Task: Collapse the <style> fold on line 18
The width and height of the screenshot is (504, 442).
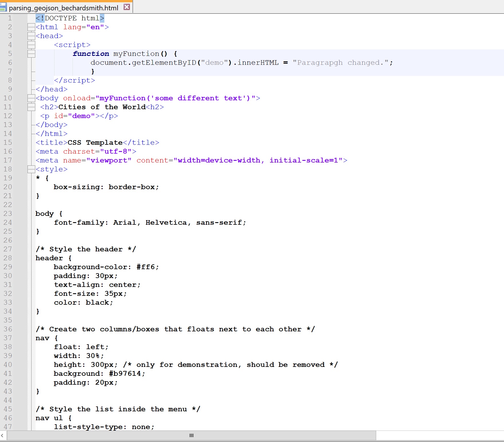Action: (x=32, y=169)
